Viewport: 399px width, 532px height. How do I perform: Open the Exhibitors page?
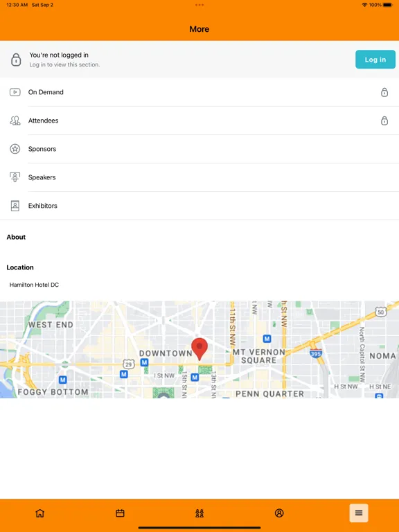(x=199, y=206)
